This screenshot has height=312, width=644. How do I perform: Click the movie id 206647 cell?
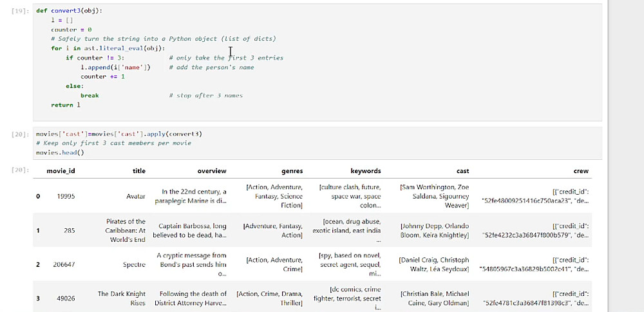pyautogui.click(x=64, y=264)
